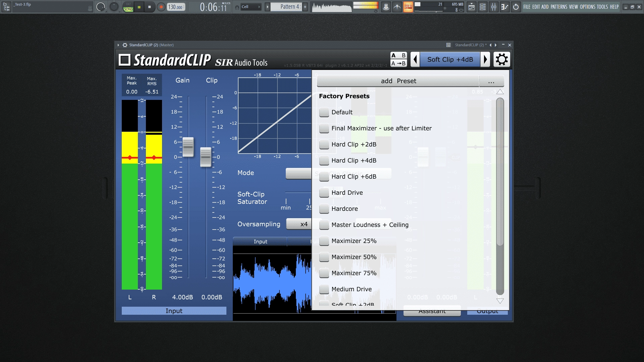This screenshot has width=644, height=362.
Task: Click the '...' preset options button
Action: click(x=491, y=81)
